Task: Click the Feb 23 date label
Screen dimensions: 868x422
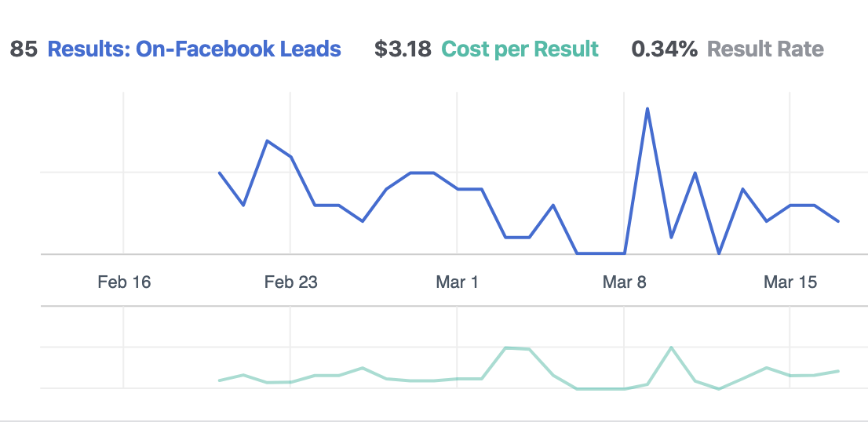Action: [290, 282]
